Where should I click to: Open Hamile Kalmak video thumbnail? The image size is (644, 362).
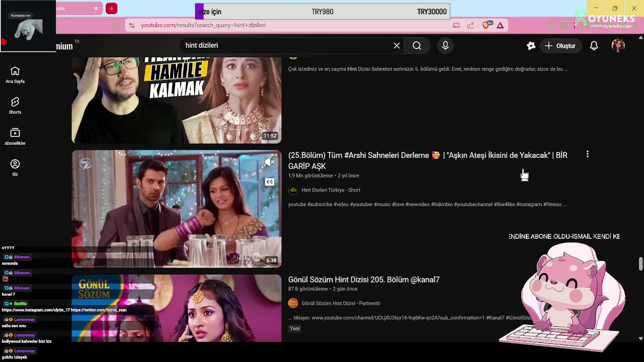click(177, 100)
